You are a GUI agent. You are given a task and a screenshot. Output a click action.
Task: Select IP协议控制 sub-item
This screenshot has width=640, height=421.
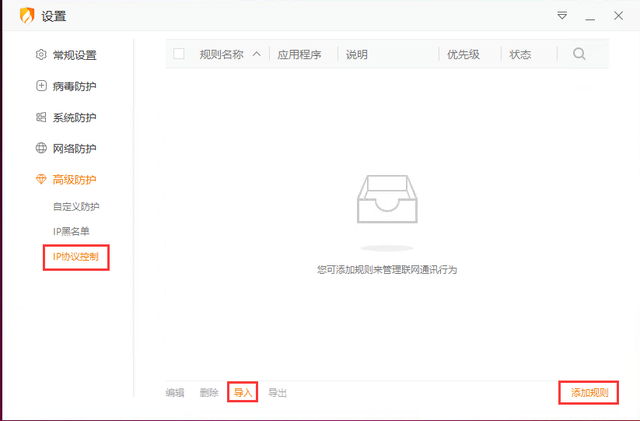[x=76, y=257]
